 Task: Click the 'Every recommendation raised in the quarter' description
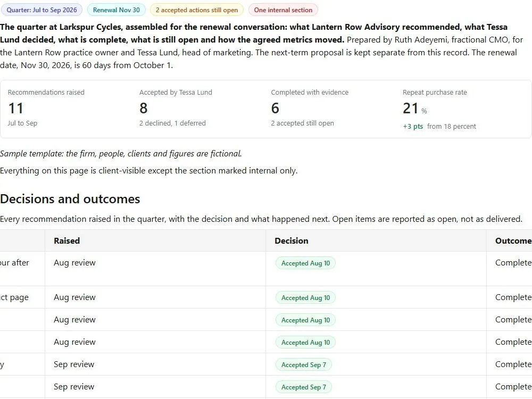pos(261,219)
